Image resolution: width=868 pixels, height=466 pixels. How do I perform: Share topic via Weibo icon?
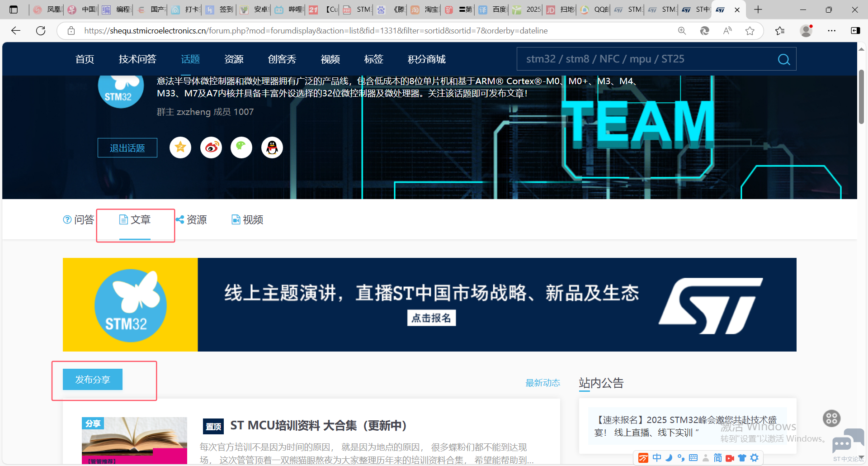tap(211, 147)
